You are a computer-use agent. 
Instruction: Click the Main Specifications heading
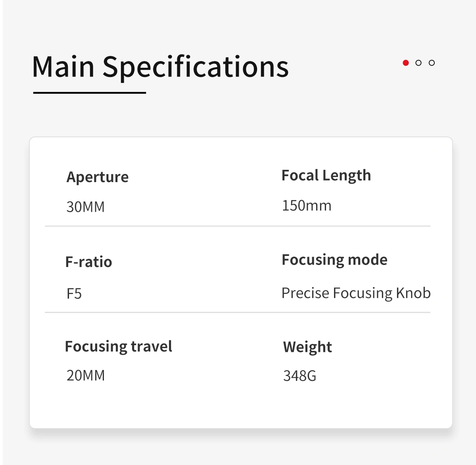(x=160, y=66)
